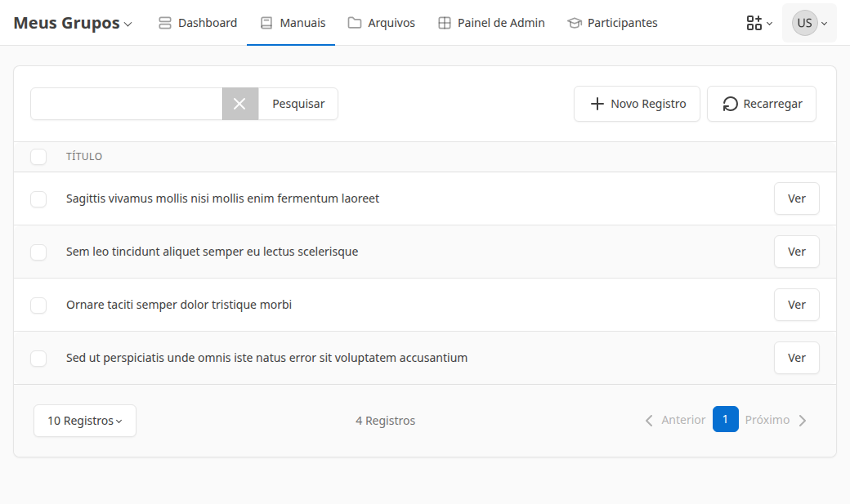This screenshot has width=850, height=504.
Task: Click Ver for Sem leo tincidunt row
Action: coord(796,252)
